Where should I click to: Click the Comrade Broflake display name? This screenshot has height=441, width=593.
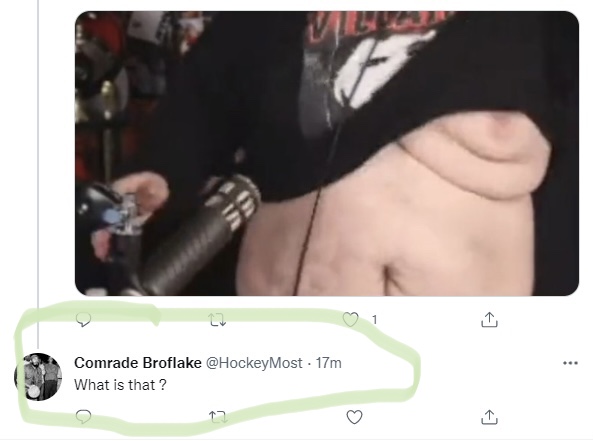pos(138,363)
